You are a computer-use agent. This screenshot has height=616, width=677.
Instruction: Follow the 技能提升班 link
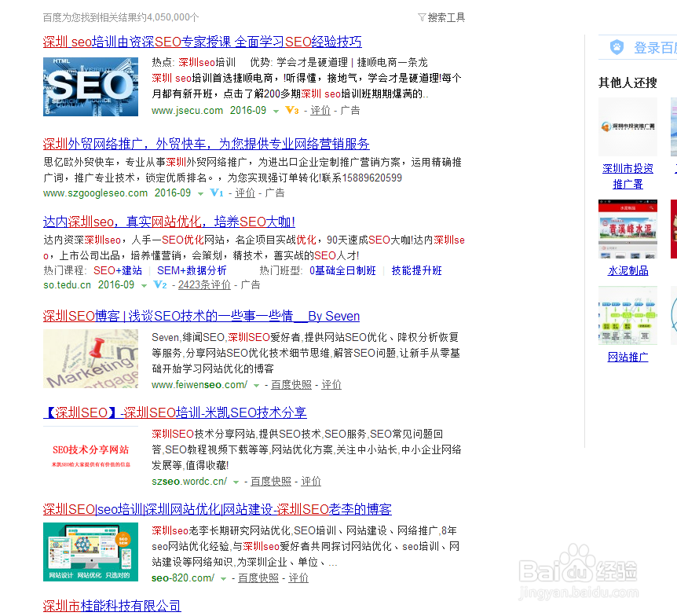[416, 270]
